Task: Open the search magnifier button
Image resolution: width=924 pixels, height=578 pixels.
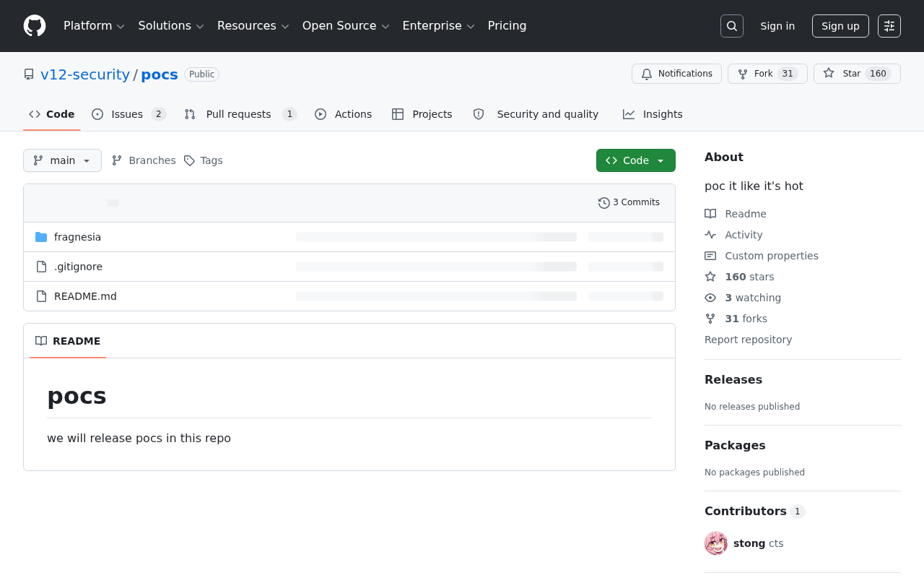Action: tap(732, 26)
